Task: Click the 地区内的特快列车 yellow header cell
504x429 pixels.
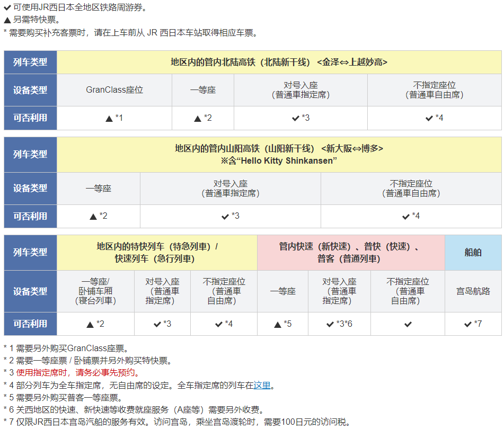Action: [157, 253]
